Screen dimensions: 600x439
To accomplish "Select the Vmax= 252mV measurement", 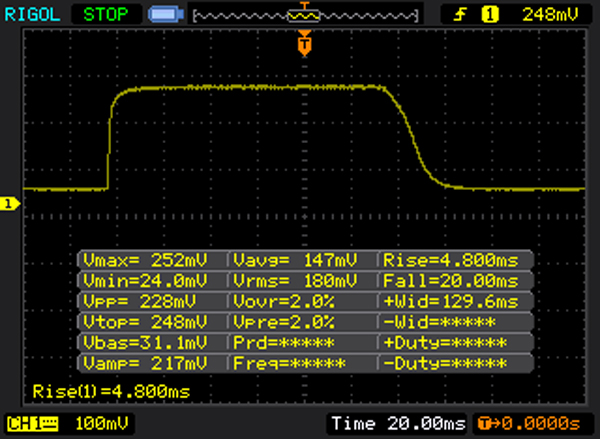I will [x=148, y=260].
